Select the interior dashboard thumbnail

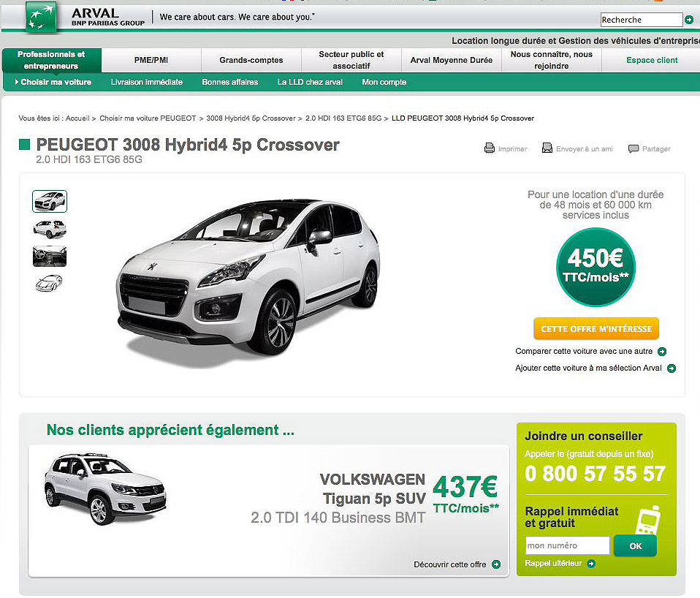tap(50, 257)
